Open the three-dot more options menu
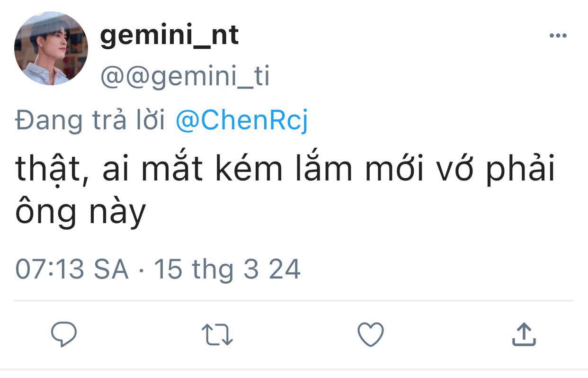The image size is (588, 378). coord(558,36)
